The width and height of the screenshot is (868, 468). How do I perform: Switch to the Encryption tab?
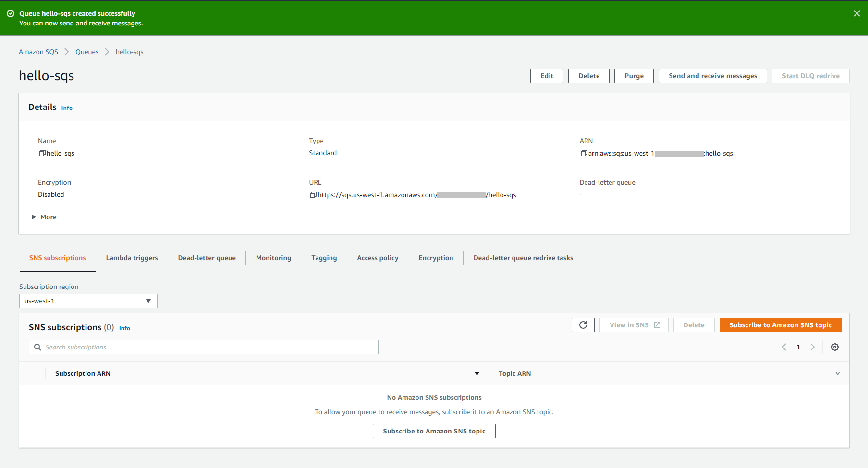tap(436, 258)
